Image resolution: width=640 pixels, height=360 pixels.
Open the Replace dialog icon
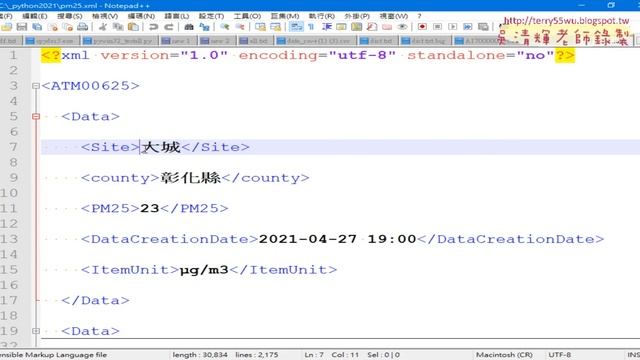coord(204,27)
